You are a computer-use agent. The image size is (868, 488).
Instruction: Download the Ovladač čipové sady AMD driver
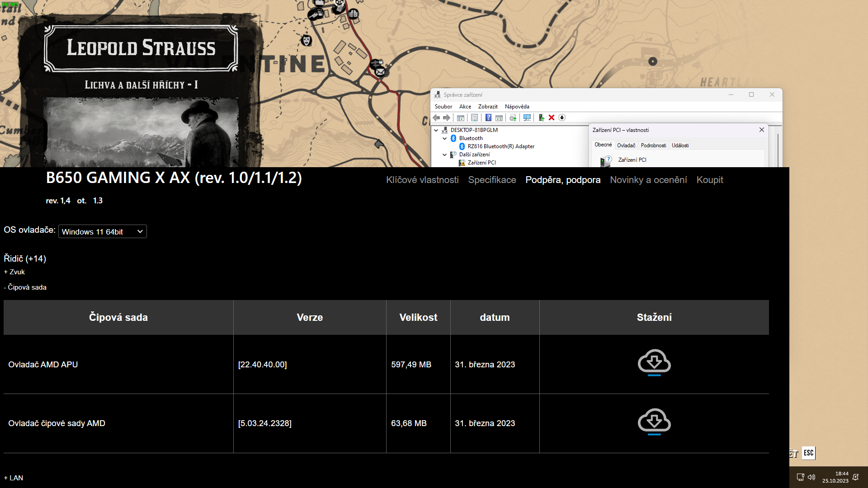click(x=654, y=421)
